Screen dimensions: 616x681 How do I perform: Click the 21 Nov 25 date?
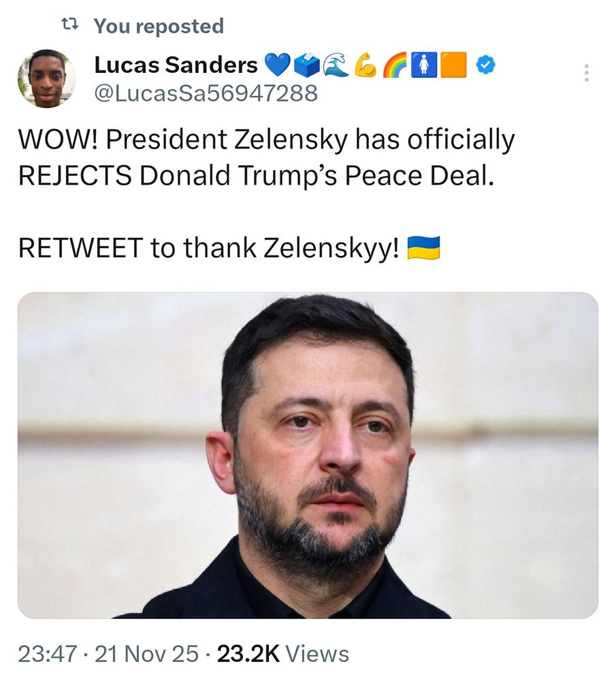click(x=145, y=654)
